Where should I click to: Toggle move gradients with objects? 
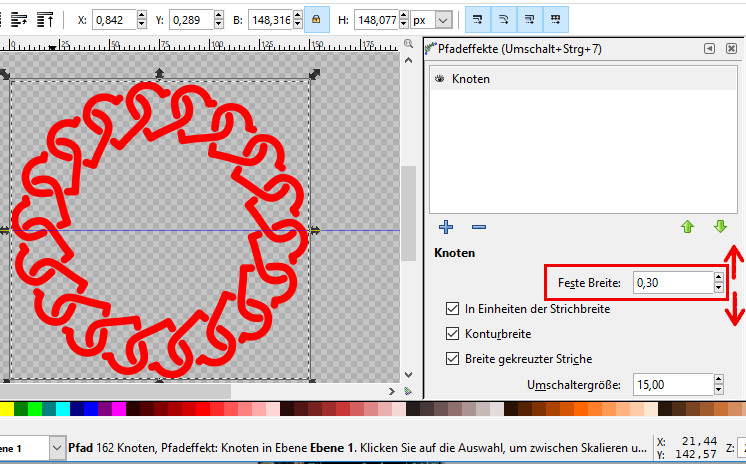click(529, 20)
